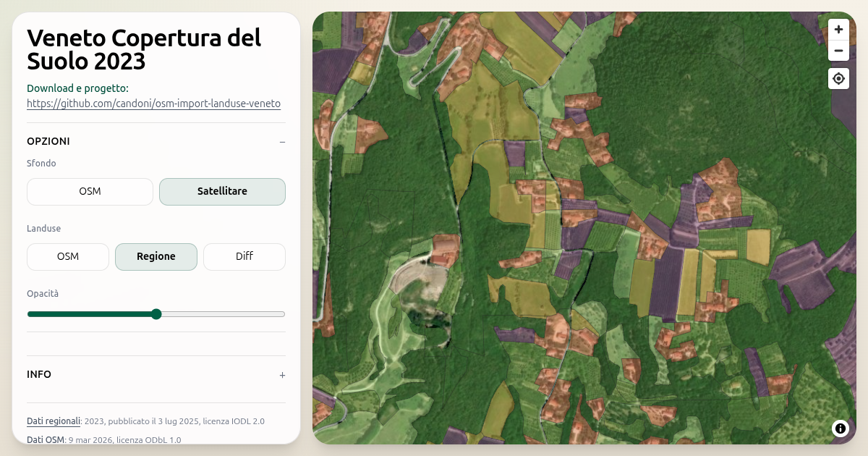Switch the Sfondo background to OSM

pyautogui.click(x=90, y=191)
